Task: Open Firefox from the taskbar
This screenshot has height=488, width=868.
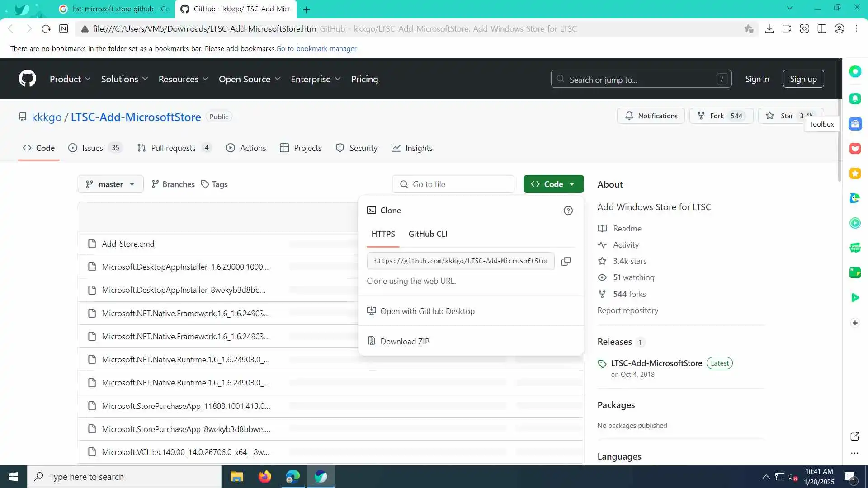Action: click(x=264, y=477)
